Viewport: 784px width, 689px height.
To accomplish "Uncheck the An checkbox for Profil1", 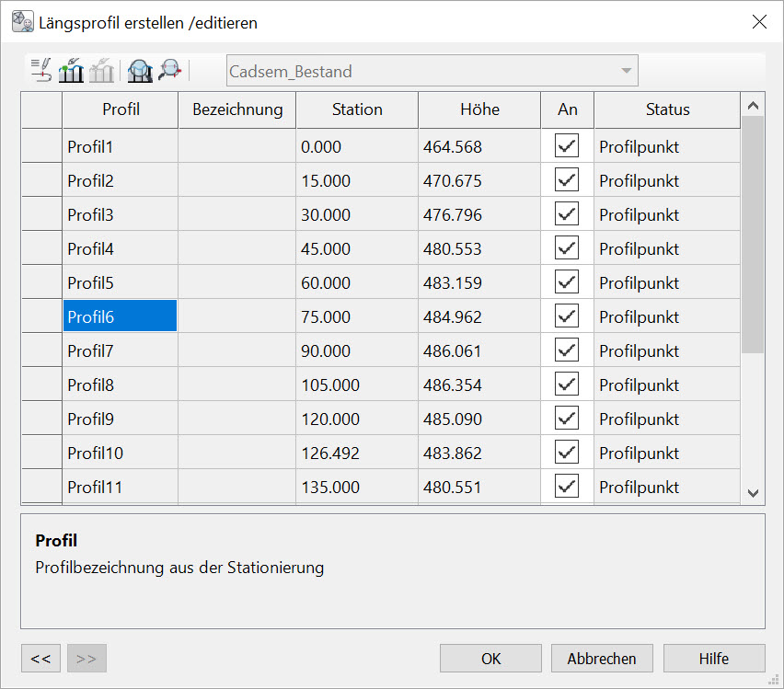I will [567, 146].
